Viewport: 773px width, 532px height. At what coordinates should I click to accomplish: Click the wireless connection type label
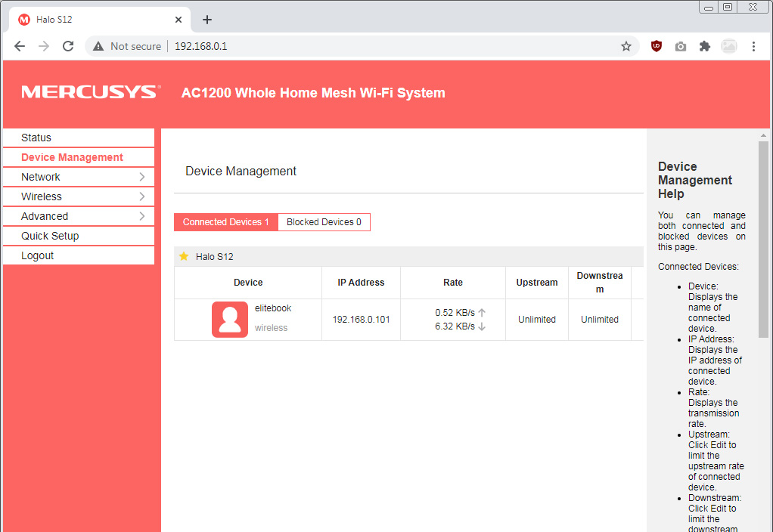pos(271,328)
